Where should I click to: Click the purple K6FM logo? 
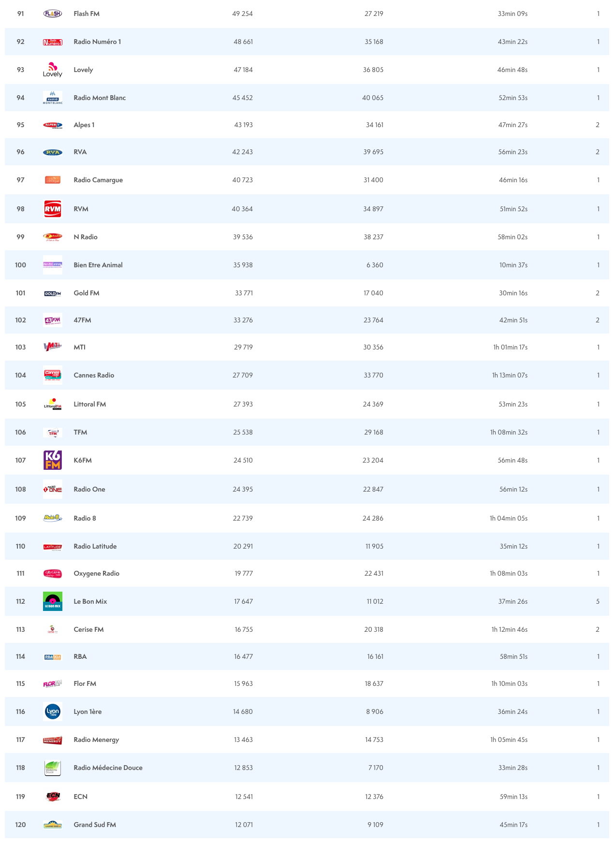(x=52, y=460)
